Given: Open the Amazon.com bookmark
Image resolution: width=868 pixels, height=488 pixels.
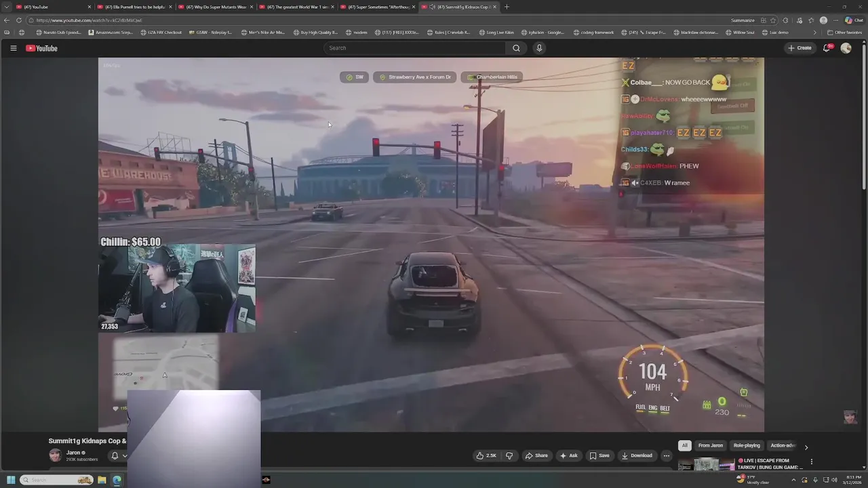Looking at the screenshot, I should click(111, 32).
